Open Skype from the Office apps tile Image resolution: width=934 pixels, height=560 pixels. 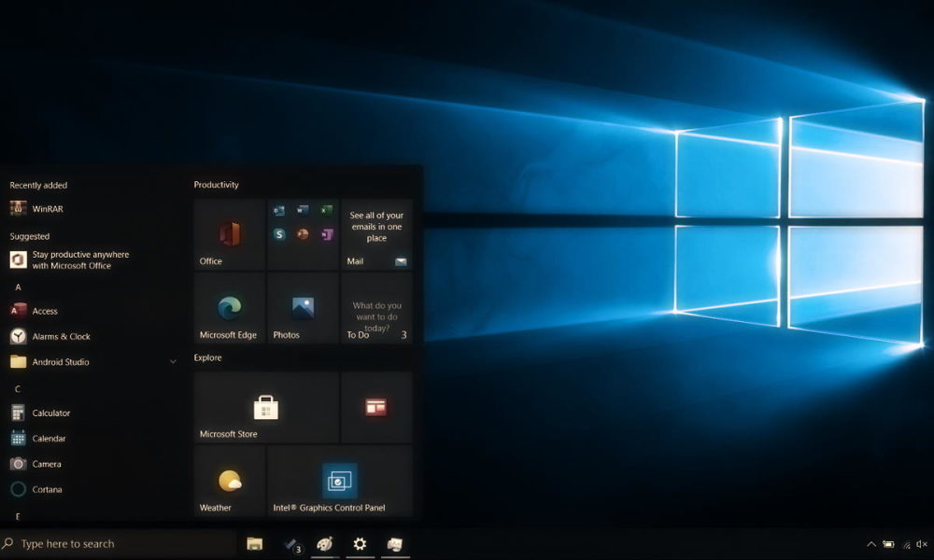(278, 234)
